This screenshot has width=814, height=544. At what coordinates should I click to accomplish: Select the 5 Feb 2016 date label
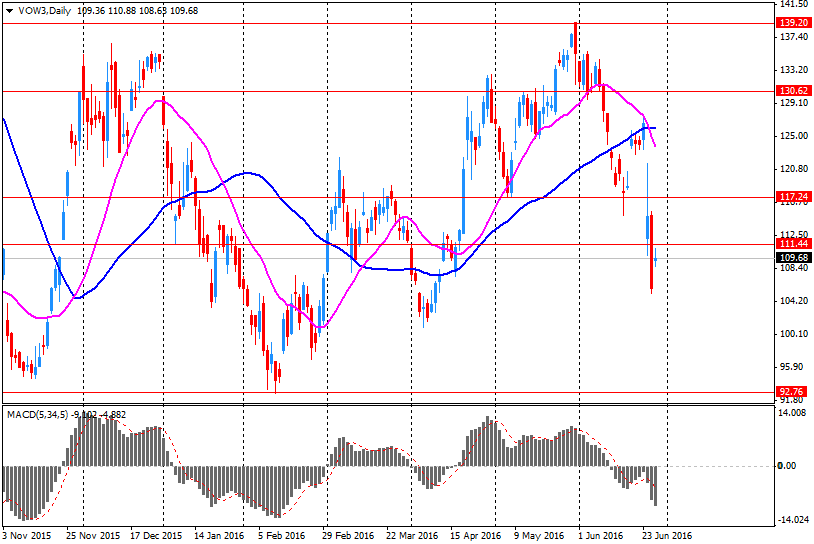click(x=281, y=535)
